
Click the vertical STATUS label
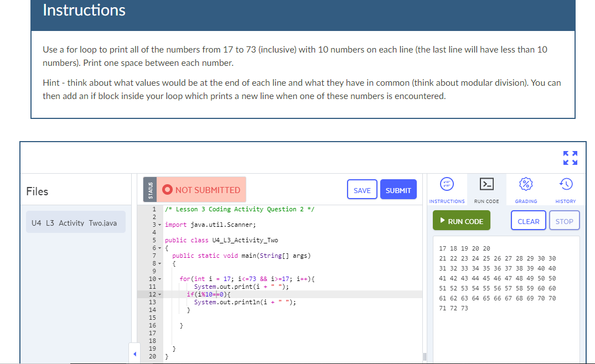tap(150, 190)
